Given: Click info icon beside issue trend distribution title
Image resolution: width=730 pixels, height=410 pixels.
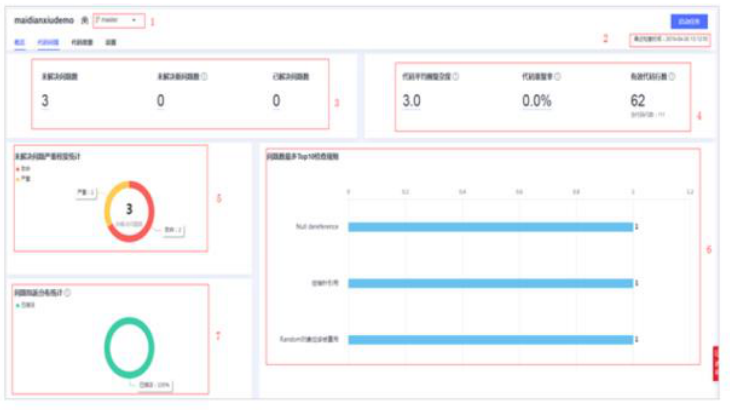Looking at the screenshot, I should [x=68, y=293].
